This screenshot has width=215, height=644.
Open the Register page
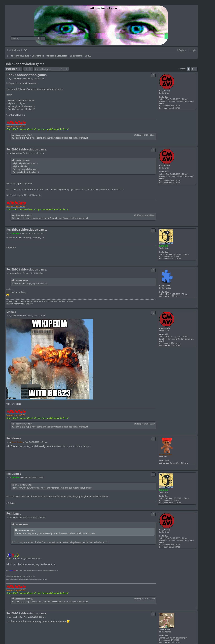click(182, 50)
